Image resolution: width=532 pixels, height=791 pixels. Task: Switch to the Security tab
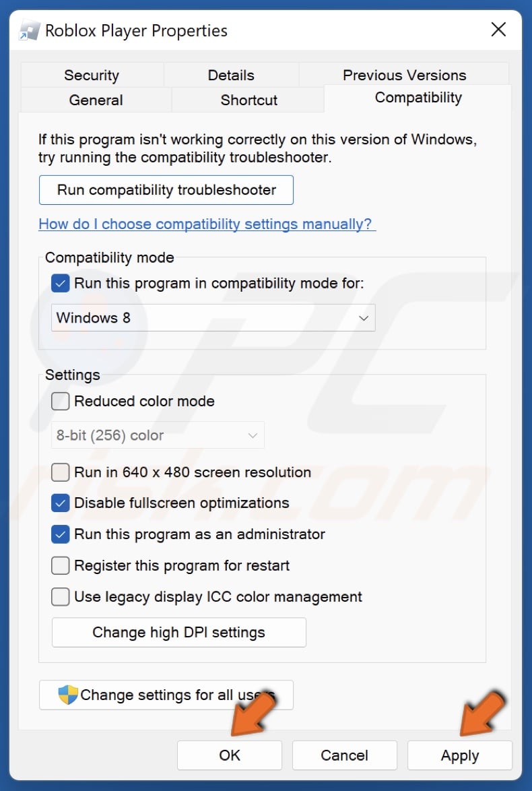(92, 75)
